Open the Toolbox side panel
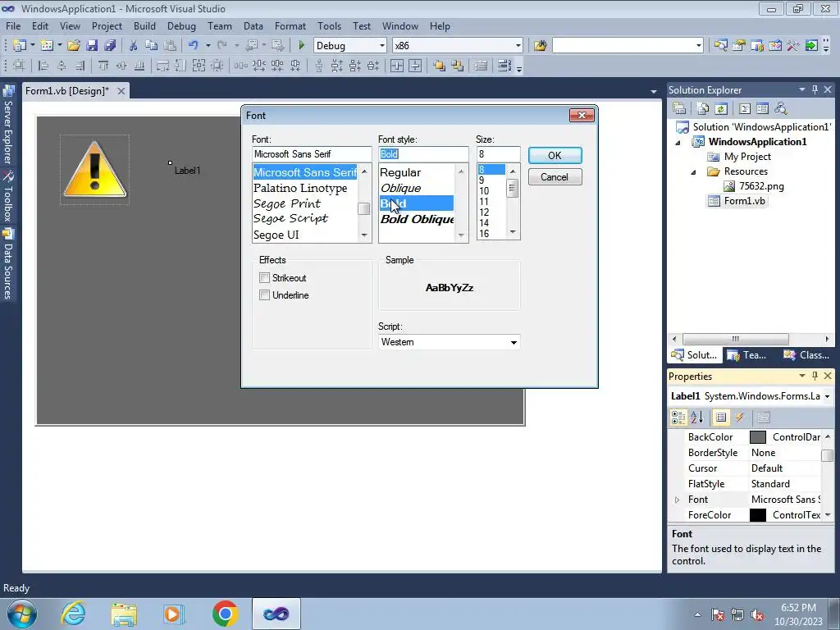Screen dimensions: 840x630 [x=8, y=197]
